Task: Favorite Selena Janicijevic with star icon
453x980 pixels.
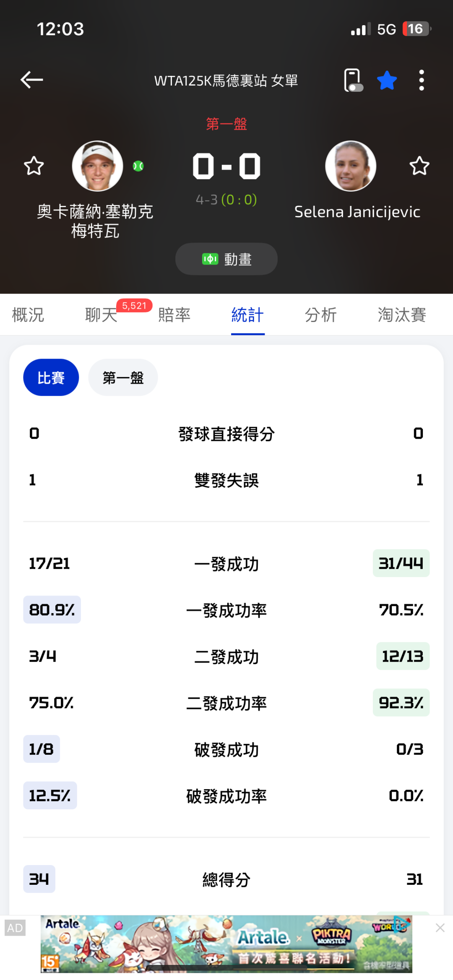Action: coord(419,166)
